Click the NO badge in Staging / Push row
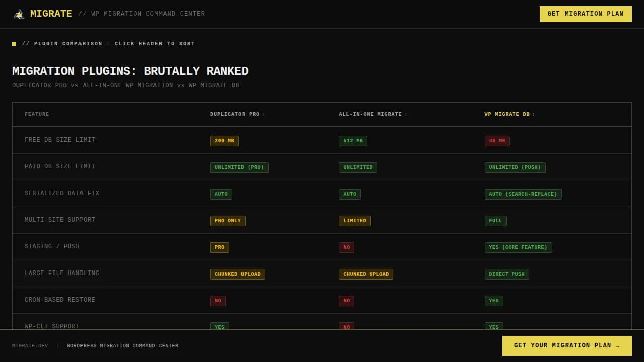The image size is (644, 362). (346, 247)
